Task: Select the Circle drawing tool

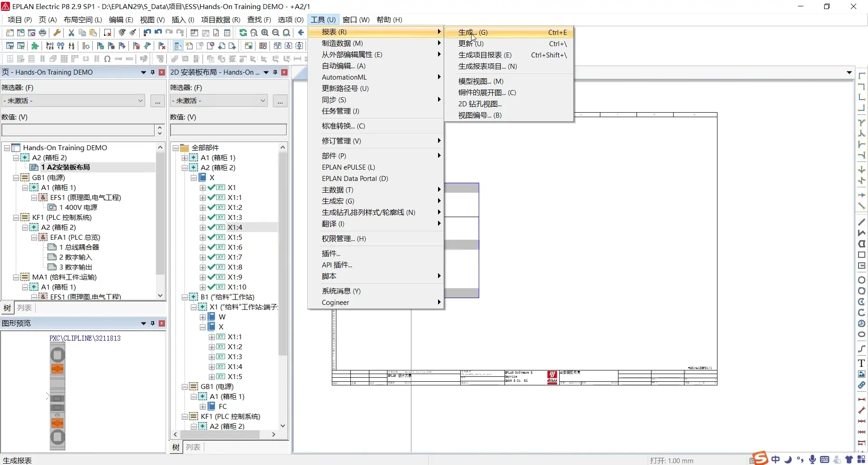Action: coord(862,280)
